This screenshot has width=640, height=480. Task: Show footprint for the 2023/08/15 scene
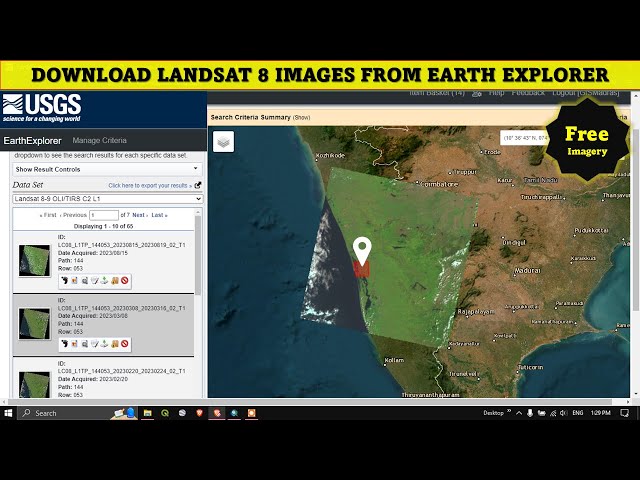(x=64, y=280)
